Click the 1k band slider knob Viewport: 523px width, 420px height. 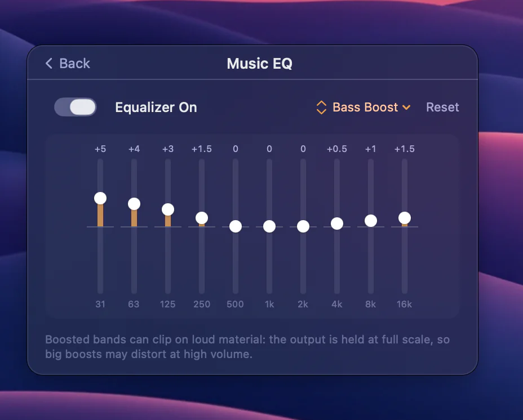269,226
